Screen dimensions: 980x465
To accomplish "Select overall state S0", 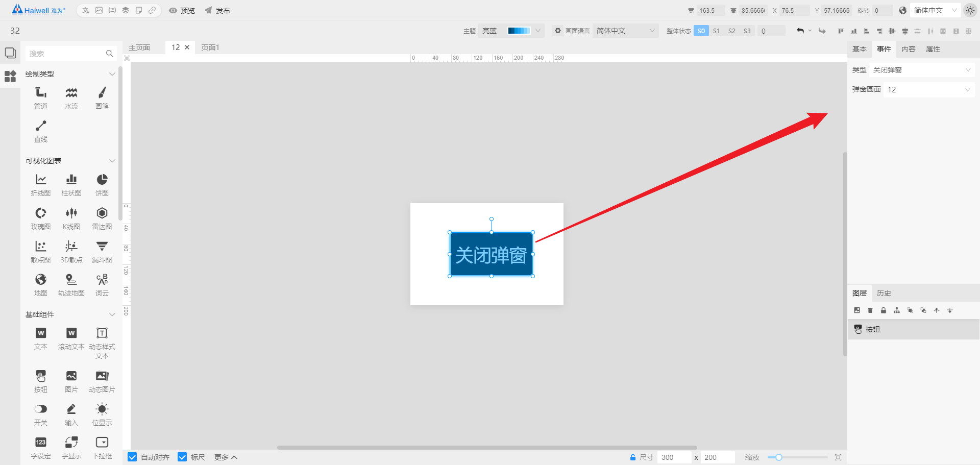I will point(701,31).
